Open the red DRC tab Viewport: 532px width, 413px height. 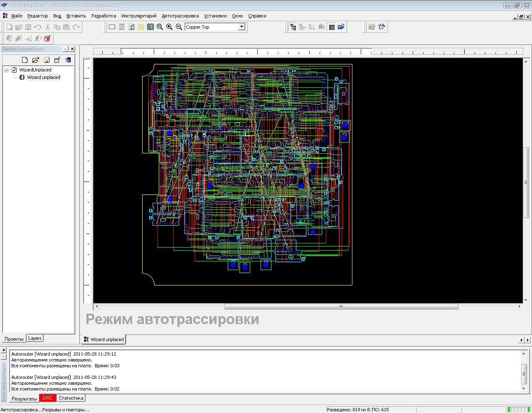[x=47, y=398]
